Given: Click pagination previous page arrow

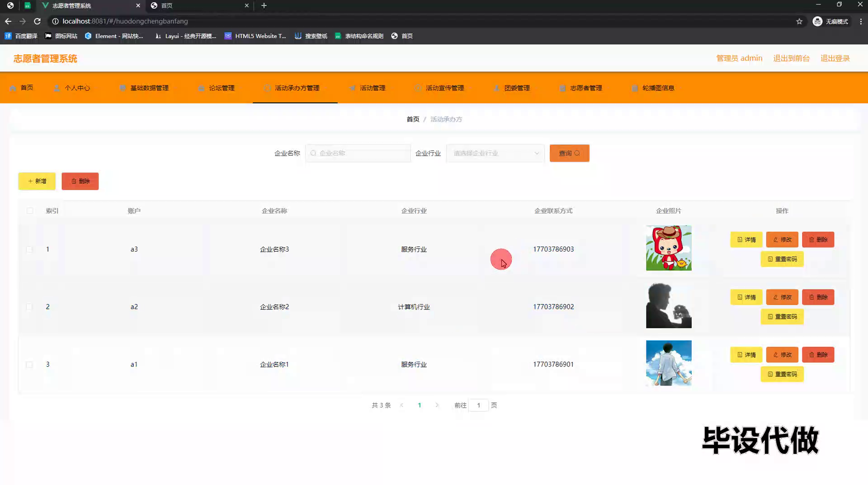Looking at the screenshot, I should click(x=401, y=405).
